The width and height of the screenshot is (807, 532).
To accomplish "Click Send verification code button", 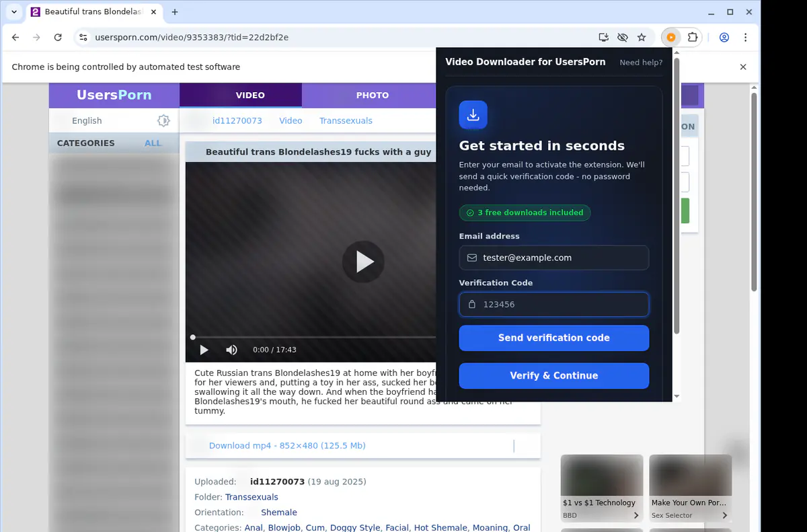I will [x=554, y=338].
